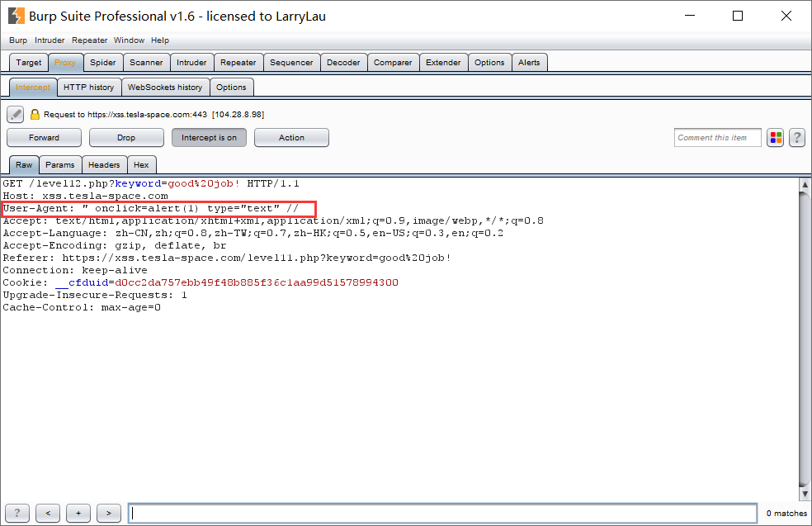Switch to the Decoder tab
Viewport: 812px width, 526px height.
343,63
